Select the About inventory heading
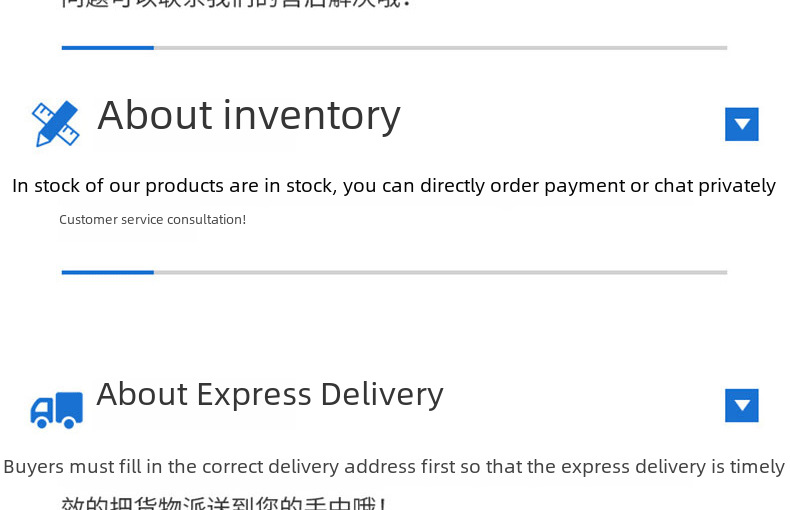The image size is (790, 510). 248,116
